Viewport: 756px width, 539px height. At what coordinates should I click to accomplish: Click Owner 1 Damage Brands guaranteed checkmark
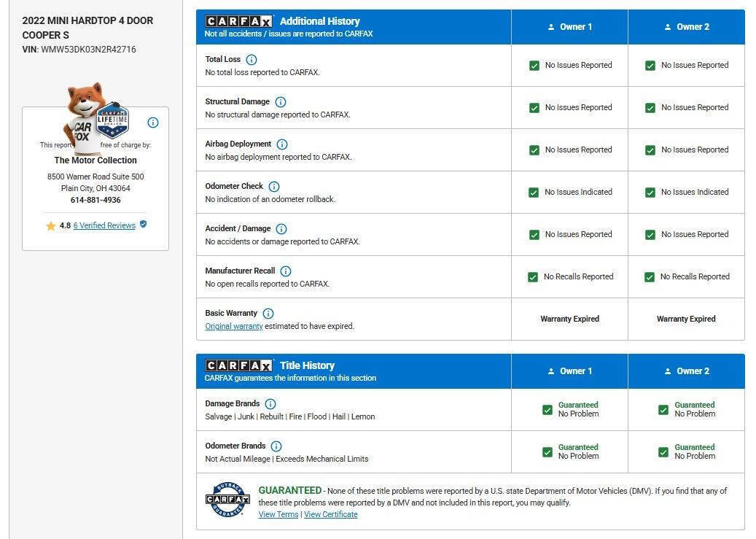[547, 410]
